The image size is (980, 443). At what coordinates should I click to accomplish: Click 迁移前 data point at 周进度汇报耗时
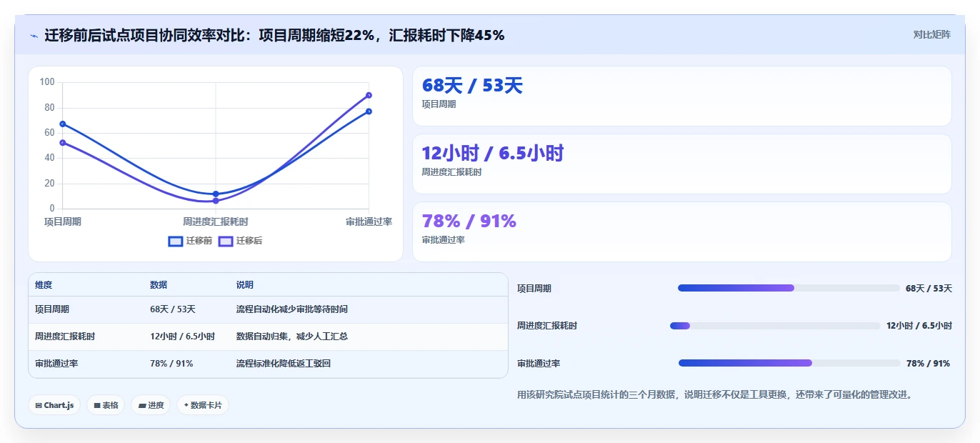[216, 194]
